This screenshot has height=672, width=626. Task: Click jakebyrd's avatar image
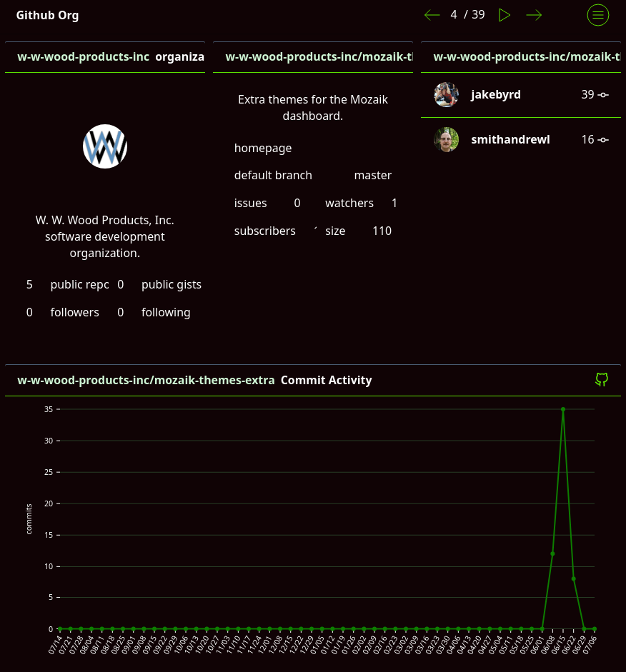click(x=447, y=95)
